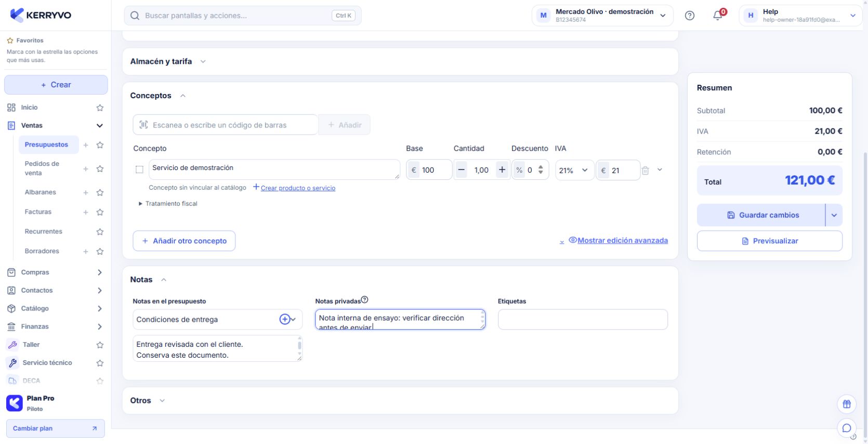
Task: Increase quantity with the plus button
Action: [x=502, y=170]
